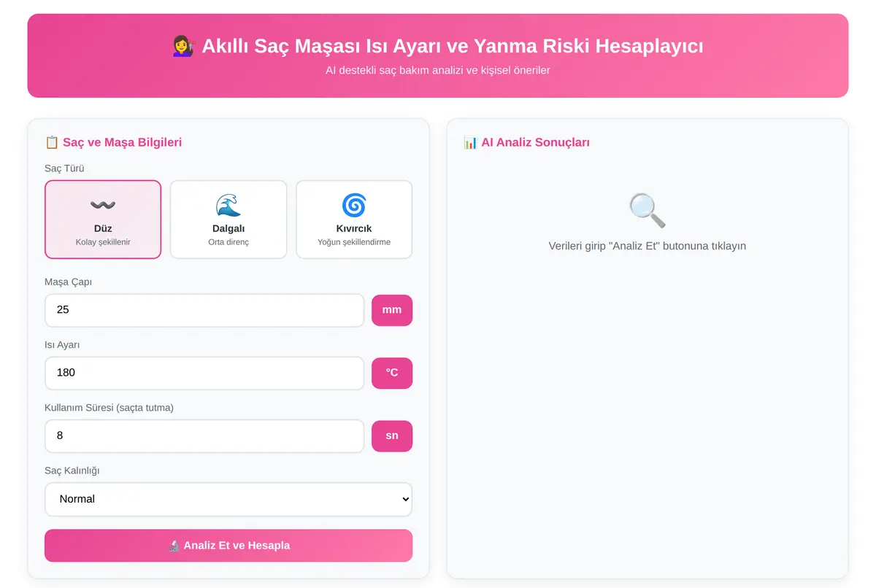The image size is (876, 588).
Task: Click the °C unit label
Action: point(392,373)
